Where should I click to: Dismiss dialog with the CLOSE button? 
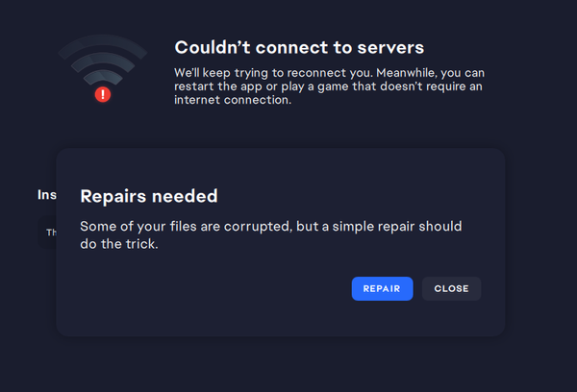pyautogui.click(x=452, y=288)
